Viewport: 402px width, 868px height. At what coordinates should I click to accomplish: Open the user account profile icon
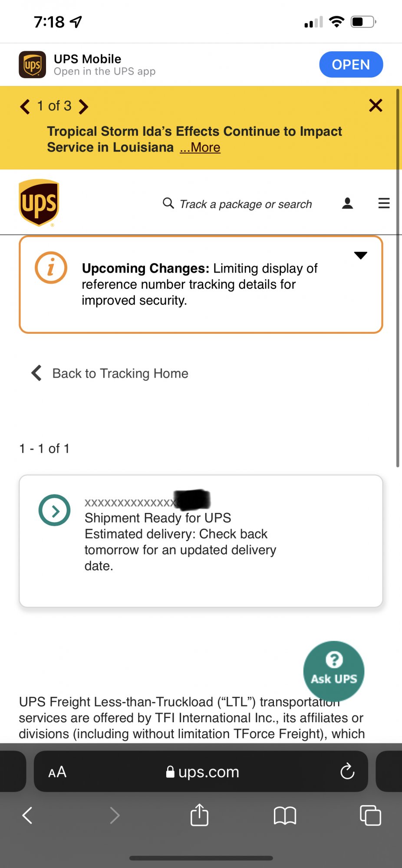click(x=347, y=203)
